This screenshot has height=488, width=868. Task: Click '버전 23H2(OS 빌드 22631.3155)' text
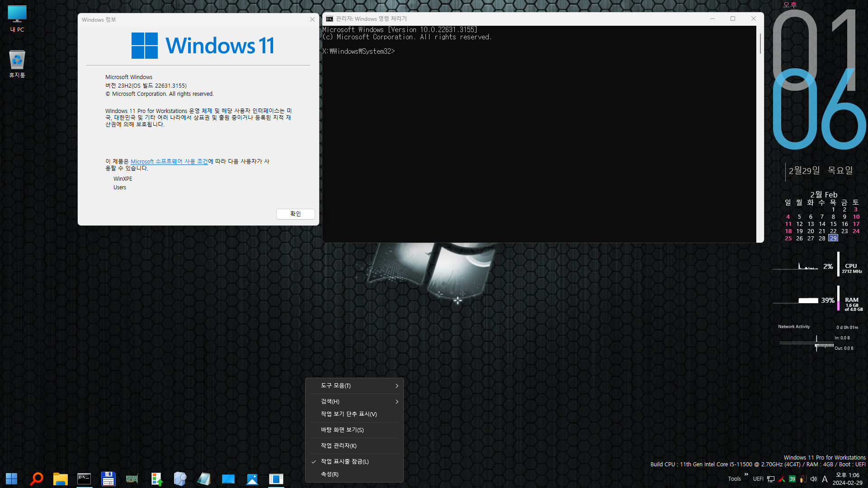146,86
